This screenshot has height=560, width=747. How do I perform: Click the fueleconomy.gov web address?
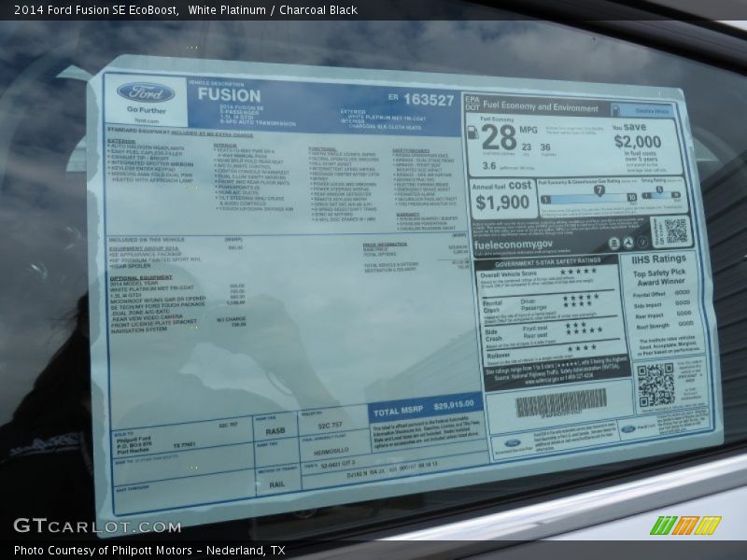514,245
